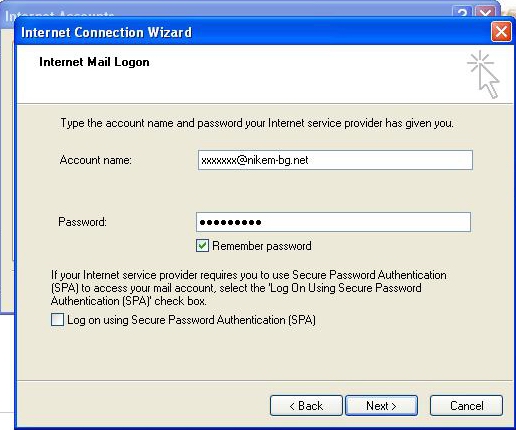
Task: Click the Remember password label text
Action: pos(262,246)
